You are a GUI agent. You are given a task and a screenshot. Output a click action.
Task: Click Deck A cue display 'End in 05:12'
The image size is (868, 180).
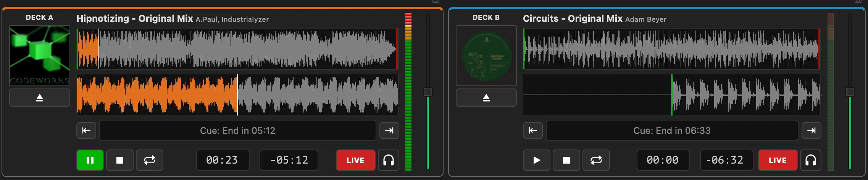(x=238, y=130)
